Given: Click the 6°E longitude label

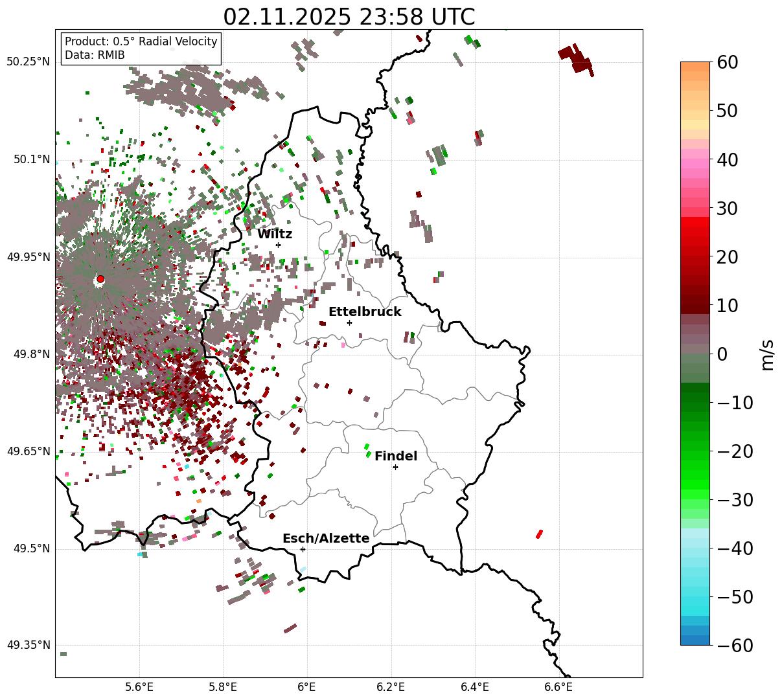Looking at the screenshot, I should click(306, 686).
